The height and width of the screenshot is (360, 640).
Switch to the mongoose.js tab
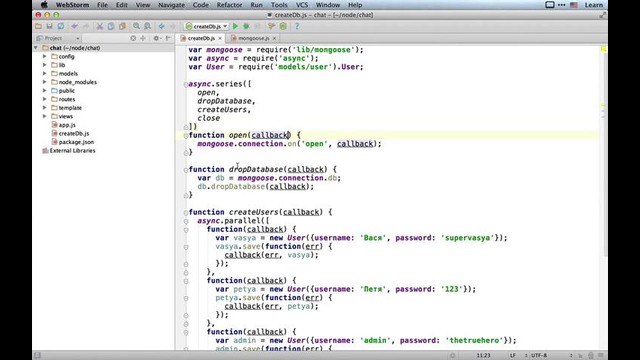coord(253,38)
